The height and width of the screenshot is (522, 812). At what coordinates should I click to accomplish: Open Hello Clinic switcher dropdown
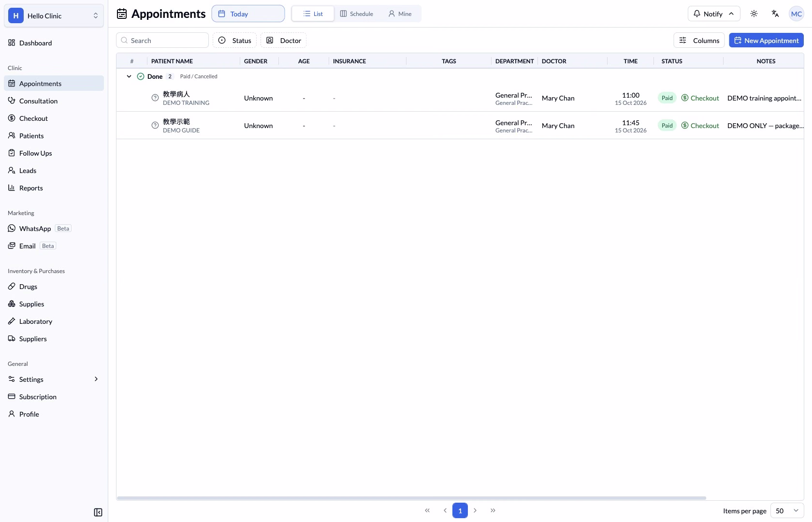(x=54, y=15)
